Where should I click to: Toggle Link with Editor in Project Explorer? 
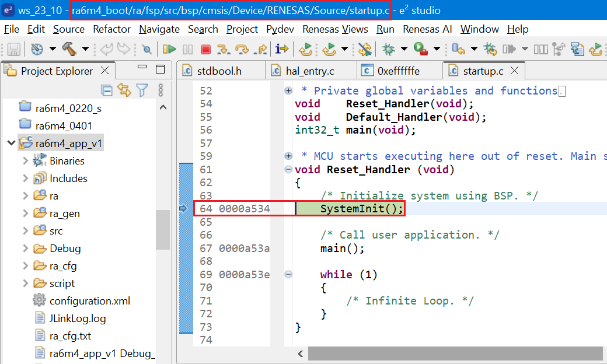[x=124, y=90]
